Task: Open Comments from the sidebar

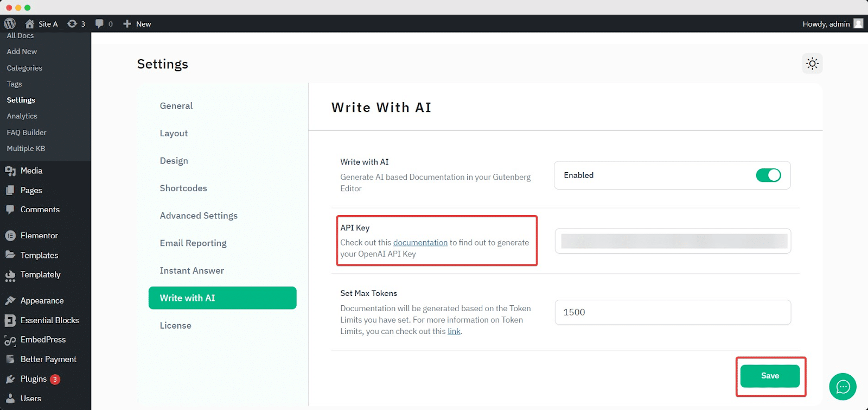Action: click(x=40, y=209)
